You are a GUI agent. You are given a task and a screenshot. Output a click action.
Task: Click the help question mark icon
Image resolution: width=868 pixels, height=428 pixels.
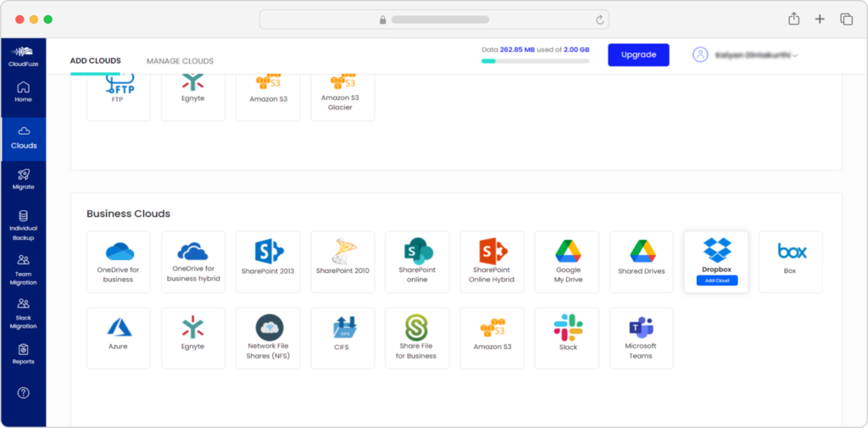(x=23, y=393)
